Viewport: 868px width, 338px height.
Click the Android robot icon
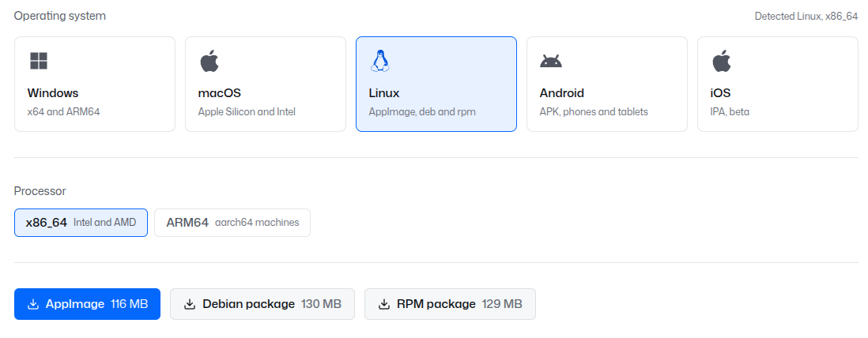pyautogui.click(x=551, y=61)
